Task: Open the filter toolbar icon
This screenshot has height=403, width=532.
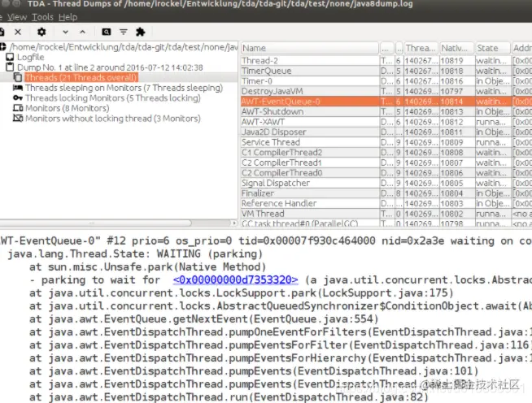Action: pos(124,32)
